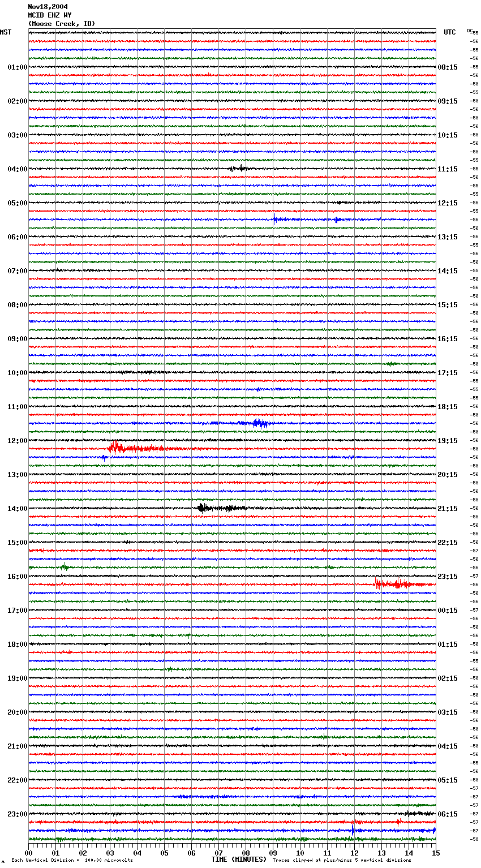This screenshot has height=868, width=481.
Task: Click the "20:15" UTC time label
Action: point(448,475)
